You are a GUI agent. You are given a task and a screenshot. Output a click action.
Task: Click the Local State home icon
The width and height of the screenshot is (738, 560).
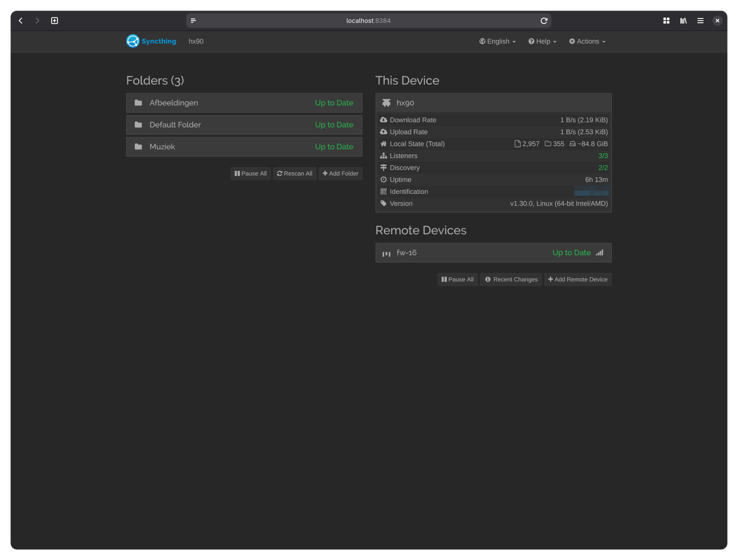tap(383, 144)
